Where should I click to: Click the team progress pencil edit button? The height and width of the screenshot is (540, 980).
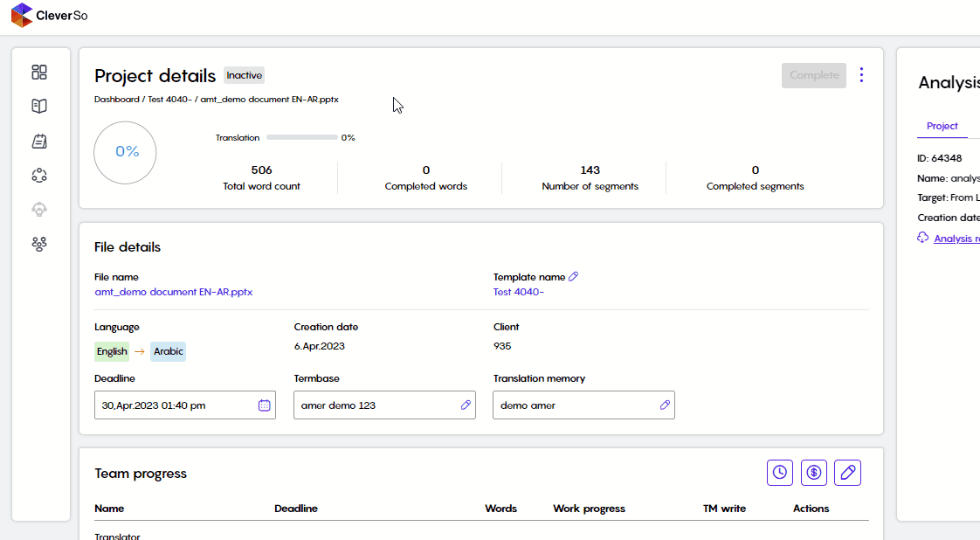coord(847,473)
